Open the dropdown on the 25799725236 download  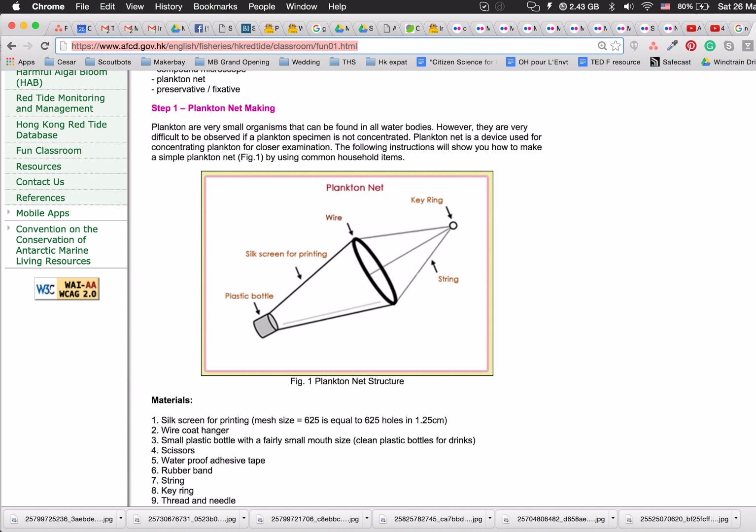point(119,519)
